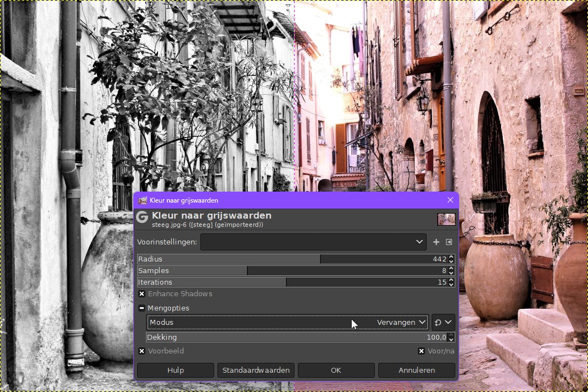Open the preset management menu icon
Image resolution: width=588 pixels, height=392 pixels.
coord(449,242)
